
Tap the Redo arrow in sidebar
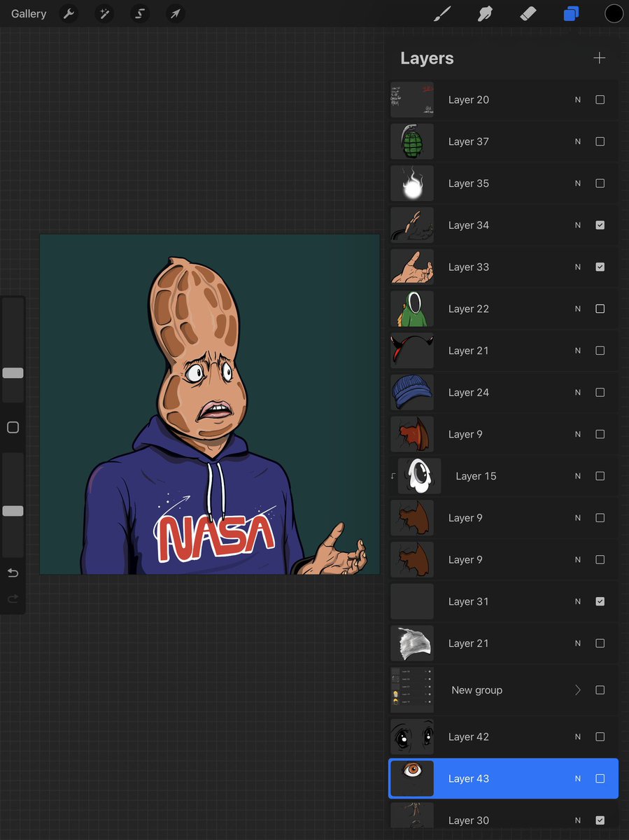pos(13,599)
